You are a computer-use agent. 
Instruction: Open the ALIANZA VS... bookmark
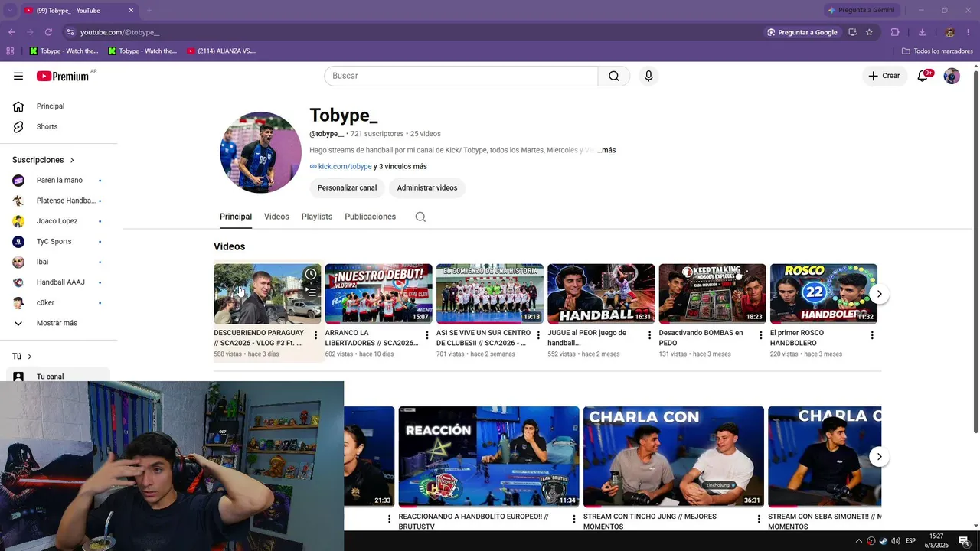pyautogui.click(x=221, y=51)
